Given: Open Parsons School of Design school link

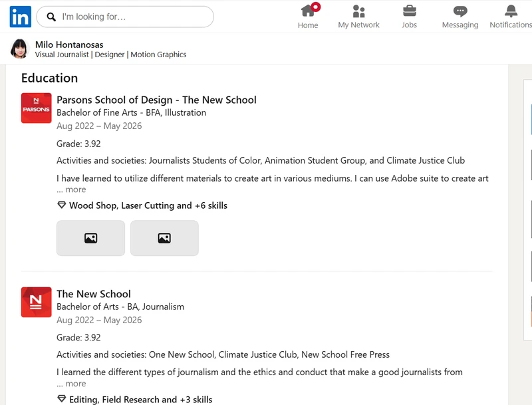Looking at the screenshot, I should [156, 100].
